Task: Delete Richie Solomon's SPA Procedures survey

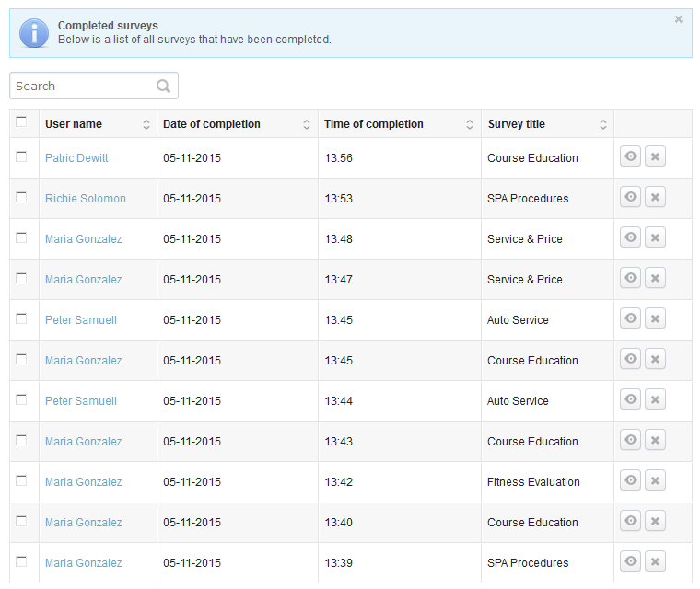Action: click(655, 197)
